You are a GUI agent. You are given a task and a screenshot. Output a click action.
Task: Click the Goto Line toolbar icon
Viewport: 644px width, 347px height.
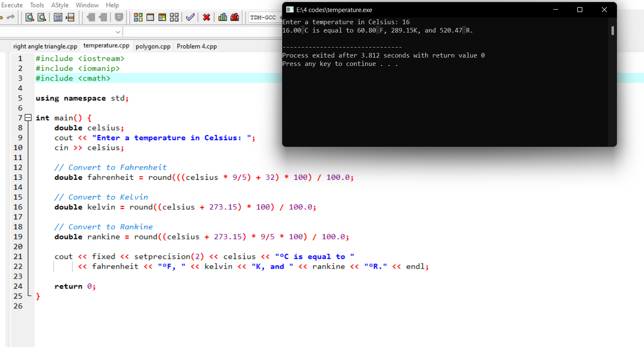[70, 17]
